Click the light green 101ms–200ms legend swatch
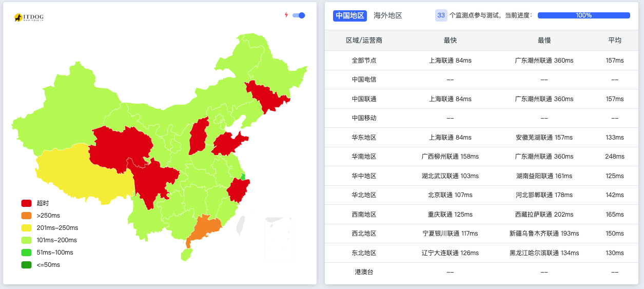 click(x=27, y=240)
